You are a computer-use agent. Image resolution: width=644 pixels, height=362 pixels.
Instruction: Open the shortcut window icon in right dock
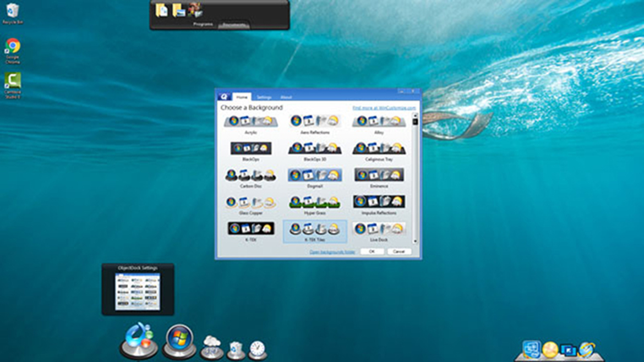click(568, 350)
